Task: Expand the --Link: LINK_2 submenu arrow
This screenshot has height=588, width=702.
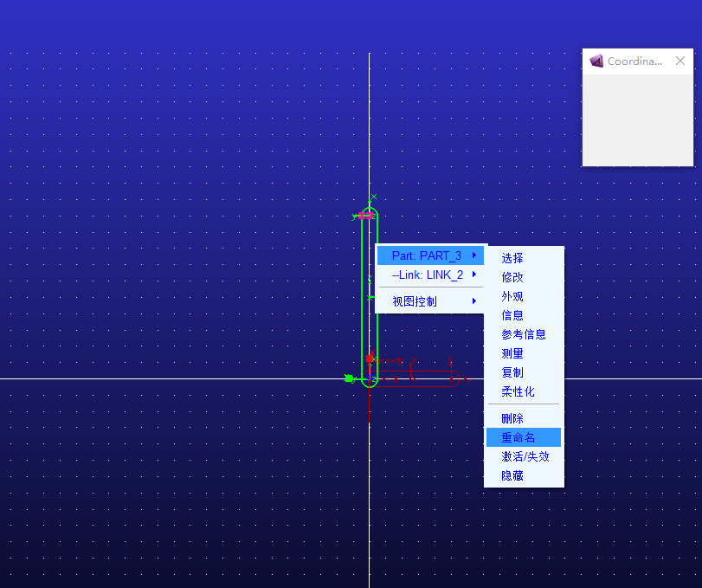Action: point(474,275)
